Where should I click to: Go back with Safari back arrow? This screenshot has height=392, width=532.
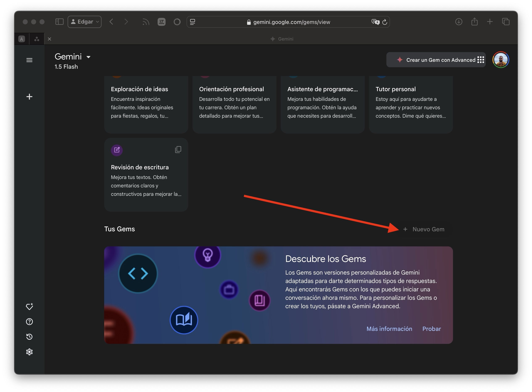111,22
